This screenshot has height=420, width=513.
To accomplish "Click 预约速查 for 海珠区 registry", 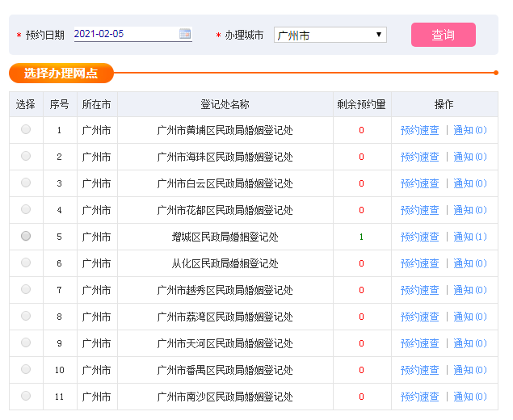I will pyautogui.click(x=419, y=157).
